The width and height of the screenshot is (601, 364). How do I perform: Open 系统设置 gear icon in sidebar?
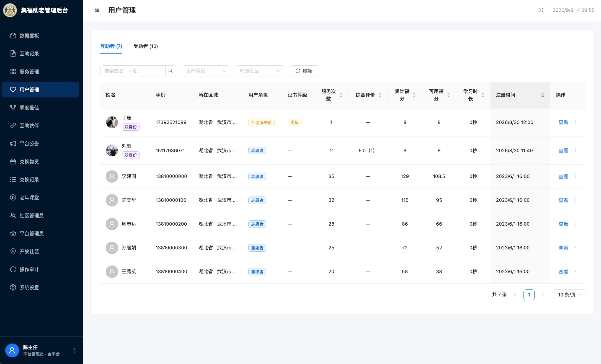[13, 288]
